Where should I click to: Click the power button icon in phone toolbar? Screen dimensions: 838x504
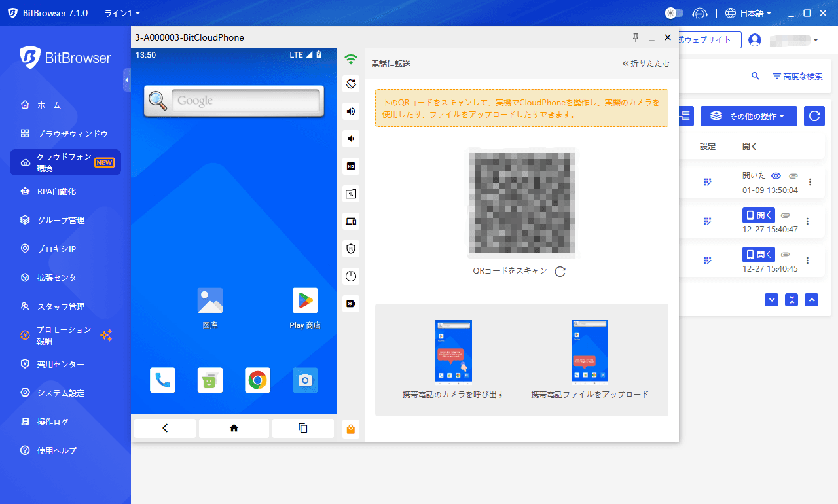[351, 276]
